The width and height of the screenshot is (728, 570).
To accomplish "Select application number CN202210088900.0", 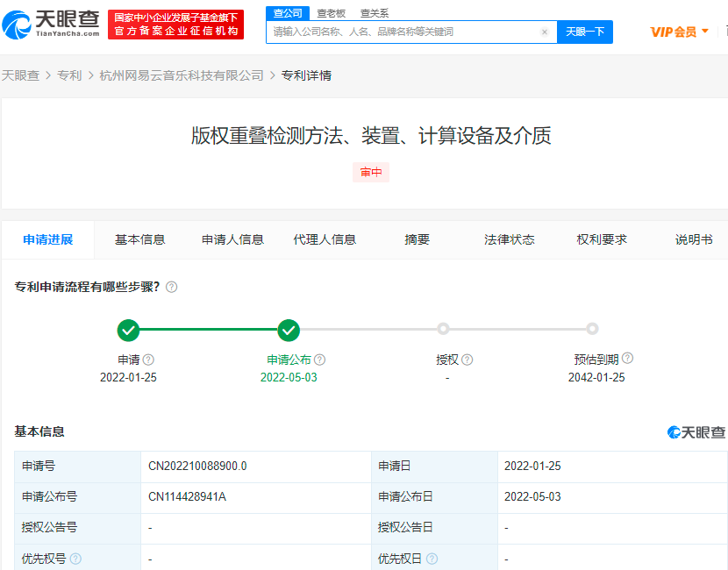I will pos(197,466).
